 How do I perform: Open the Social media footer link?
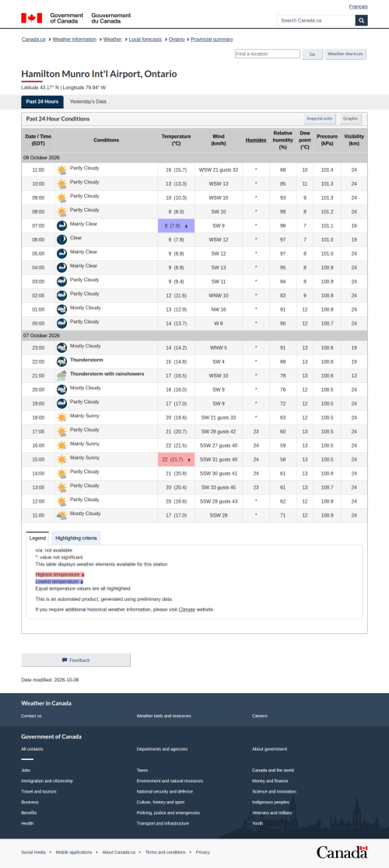[x=33, y=852]
